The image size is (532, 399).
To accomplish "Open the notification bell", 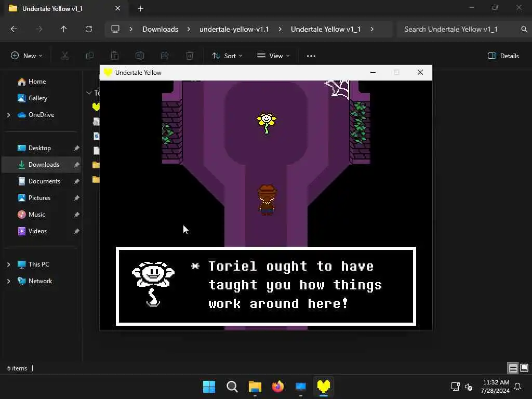I will (518, 387).
